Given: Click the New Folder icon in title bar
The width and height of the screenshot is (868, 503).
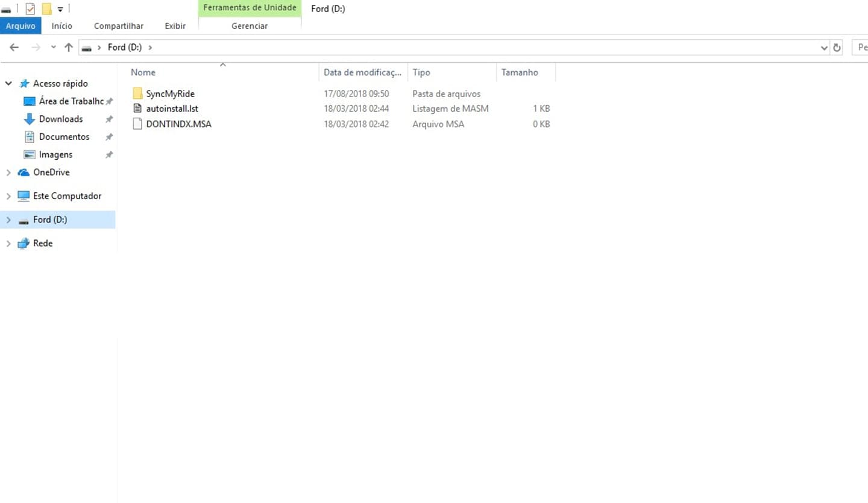Looking at the screenshot, I should tap(46, 9).
